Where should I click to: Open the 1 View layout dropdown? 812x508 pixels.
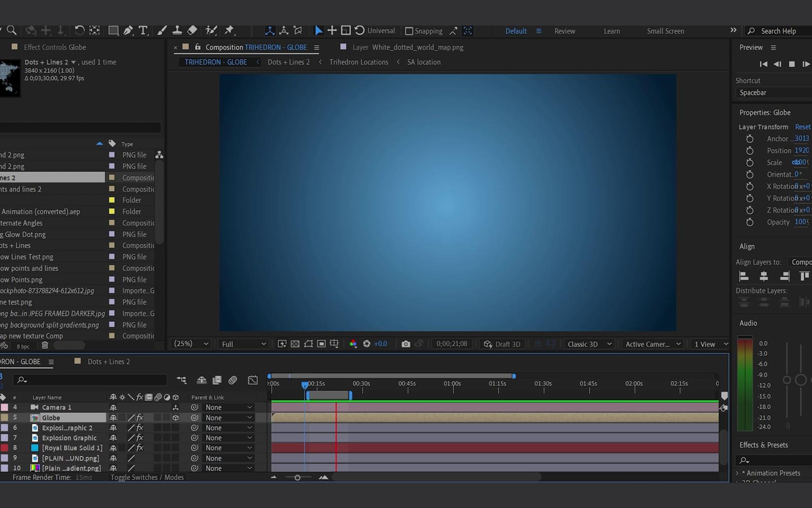click(710, 344)
